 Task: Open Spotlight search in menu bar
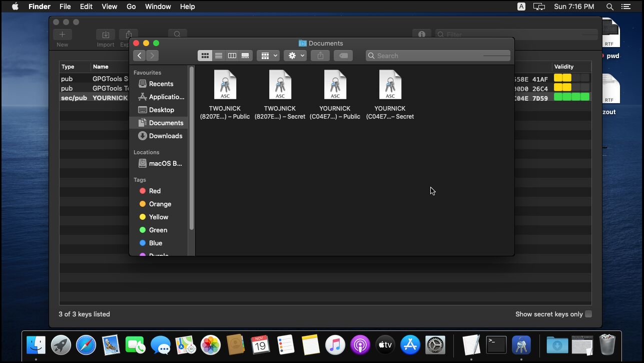tap(609, 7)
